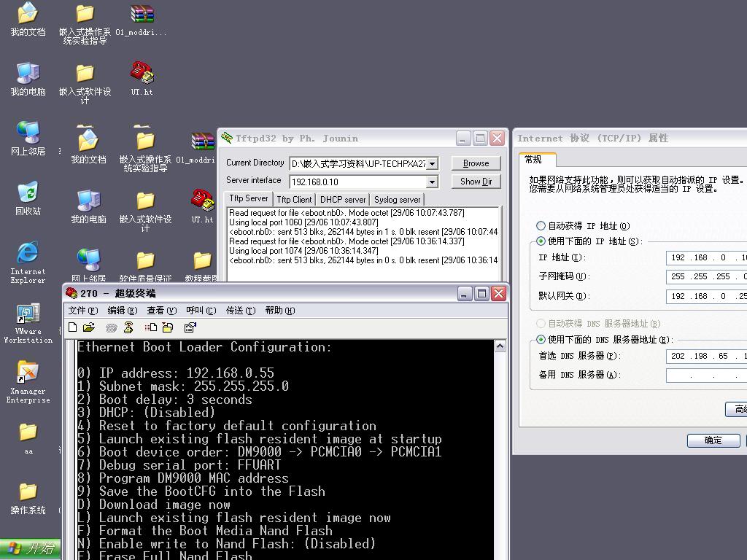
Task: Switch to the Tftp Server tab
Action: click(x=248, y=198)
